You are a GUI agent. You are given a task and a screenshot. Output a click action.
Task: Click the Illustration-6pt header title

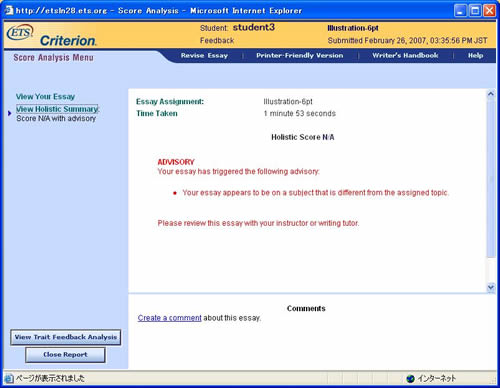[x=353, y=28]
